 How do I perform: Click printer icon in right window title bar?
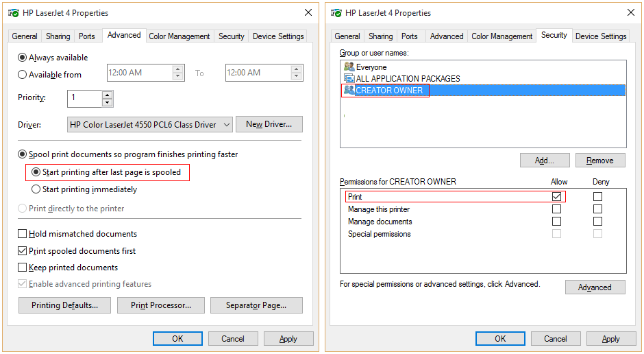coord(336,13)
